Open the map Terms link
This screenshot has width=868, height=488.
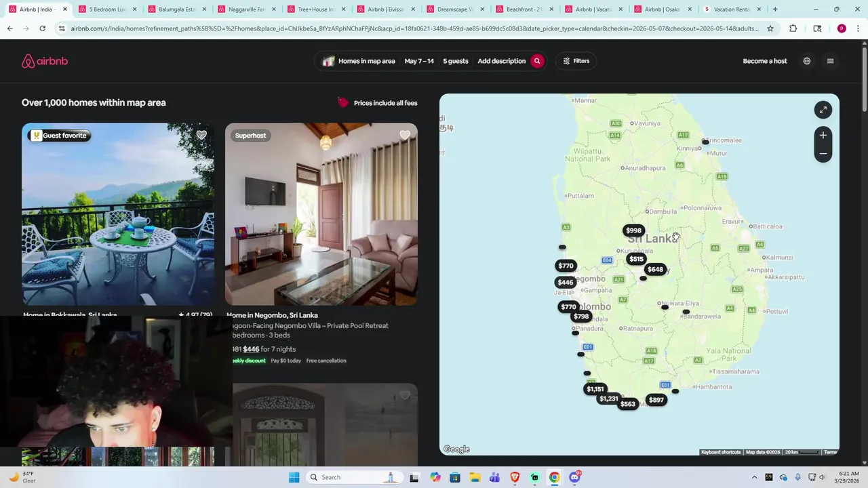830,452
